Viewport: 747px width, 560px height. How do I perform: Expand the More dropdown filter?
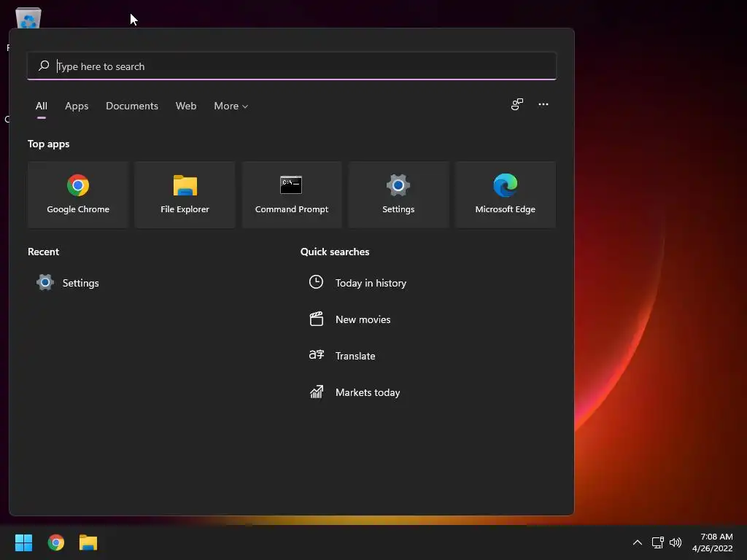(x=231, y=106)
